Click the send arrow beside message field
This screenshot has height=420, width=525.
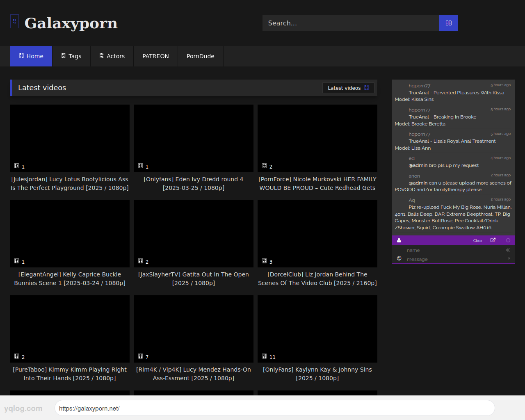pyautogui.click(x=509, y=258)
